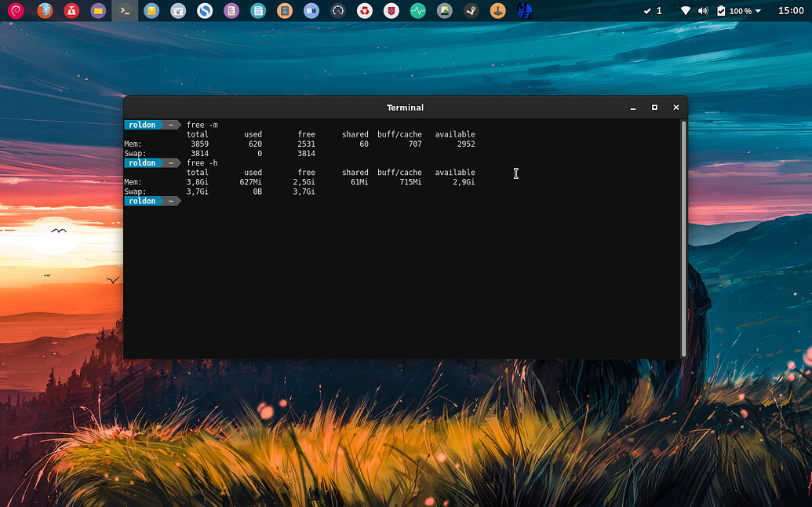This screenshot has width=812, height=507.
Task: Open Firefox from the top panel
Action: click(x=45, y=11)
